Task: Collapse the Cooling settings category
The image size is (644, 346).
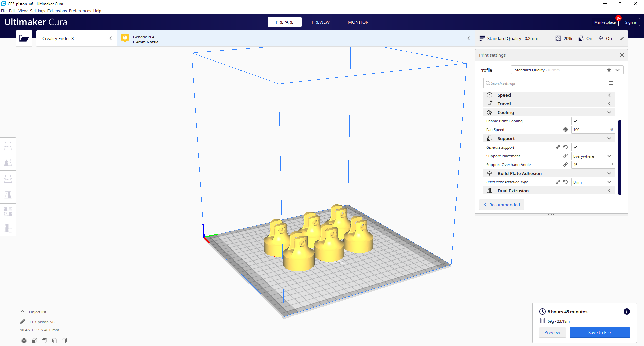Action: pos(549,112)
